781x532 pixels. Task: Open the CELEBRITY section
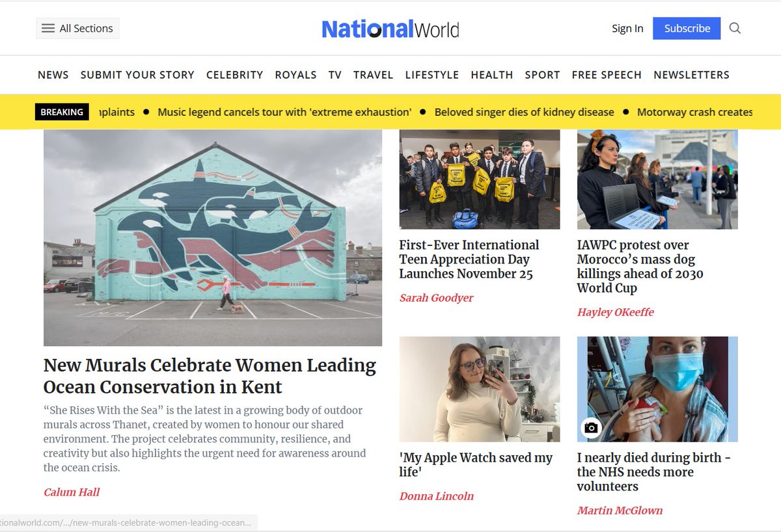click(x=234, y=74)
